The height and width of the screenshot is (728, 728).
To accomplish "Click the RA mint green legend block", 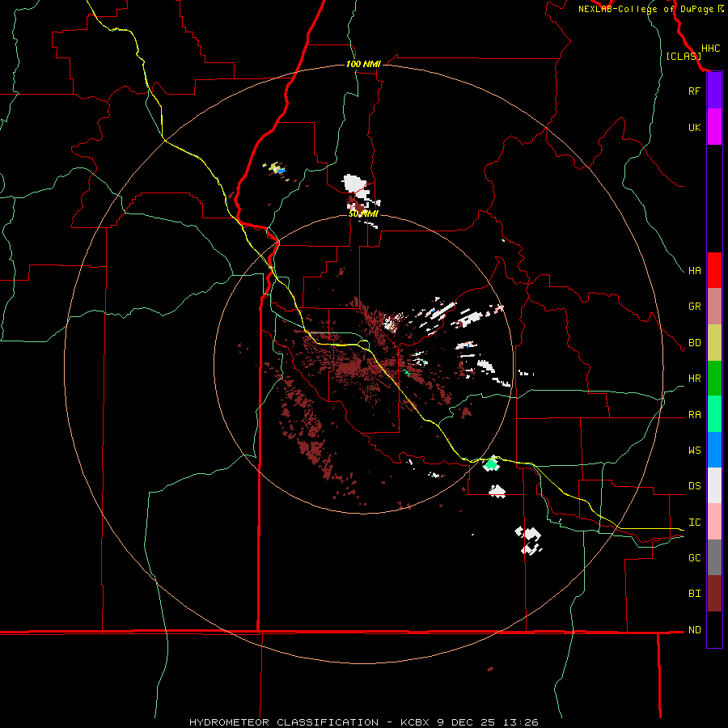I will coord(714,414).
